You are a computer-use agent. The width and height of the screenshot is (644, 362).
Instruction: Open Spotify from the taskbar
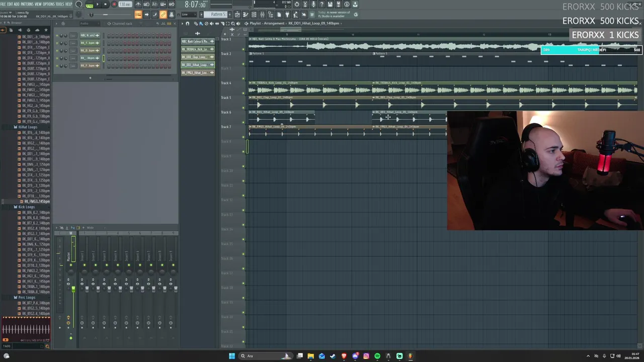tap(377, 356)
